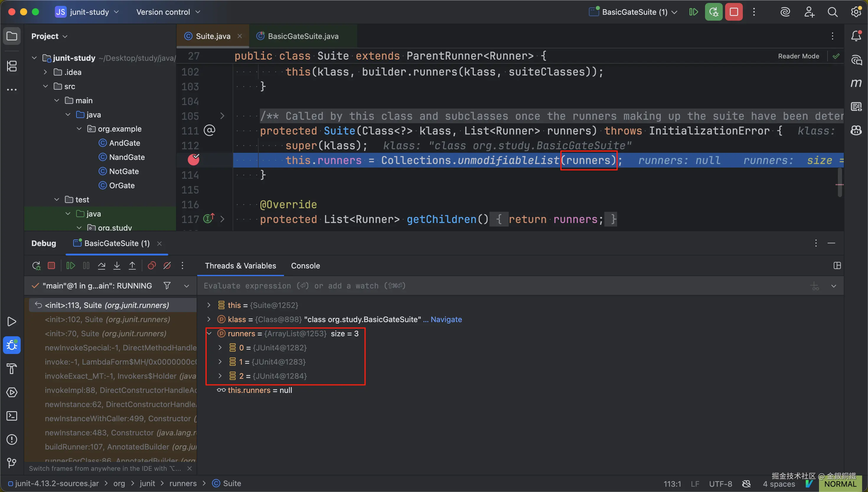
Task: Switch to the Console tab
Action: (305, 265)
